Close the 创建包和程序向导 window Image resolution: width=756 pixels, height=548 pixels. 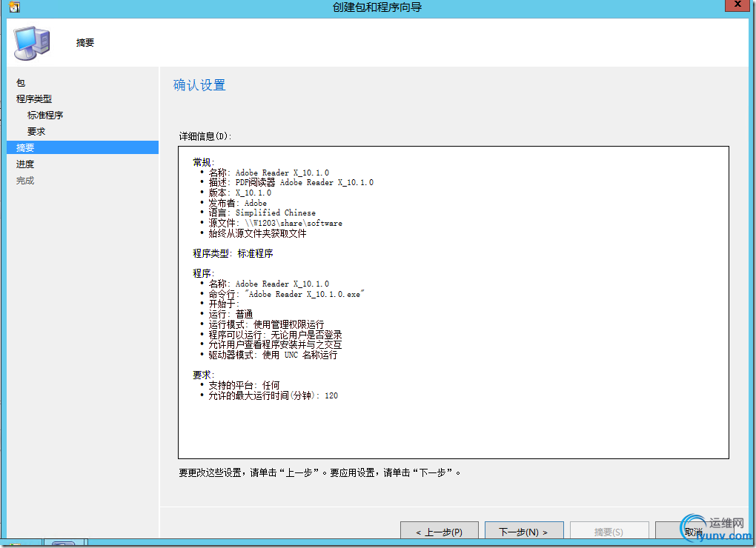(x=737, y=5)
